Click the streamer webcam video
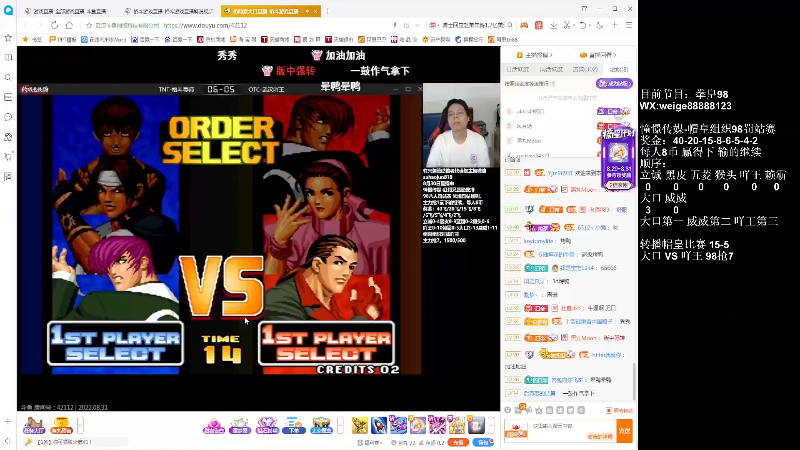Image resolution: width=800 pixels, height=450 pixels. [461, 126]
